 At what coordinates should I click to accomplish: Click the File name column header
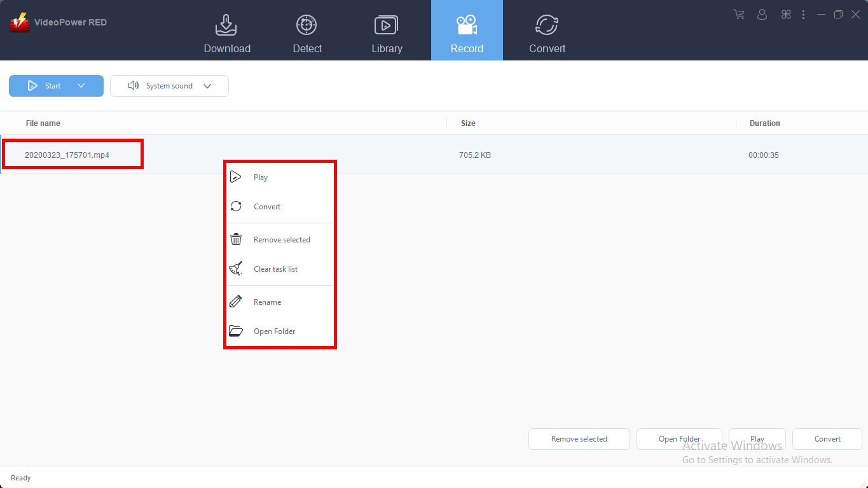[x=43, y=123]
